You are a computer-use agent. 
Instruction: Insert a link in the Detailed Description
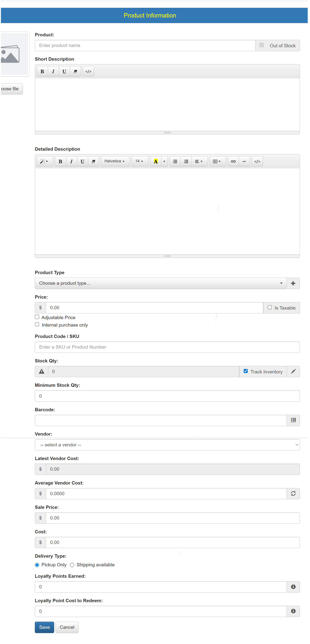[233, 161]
